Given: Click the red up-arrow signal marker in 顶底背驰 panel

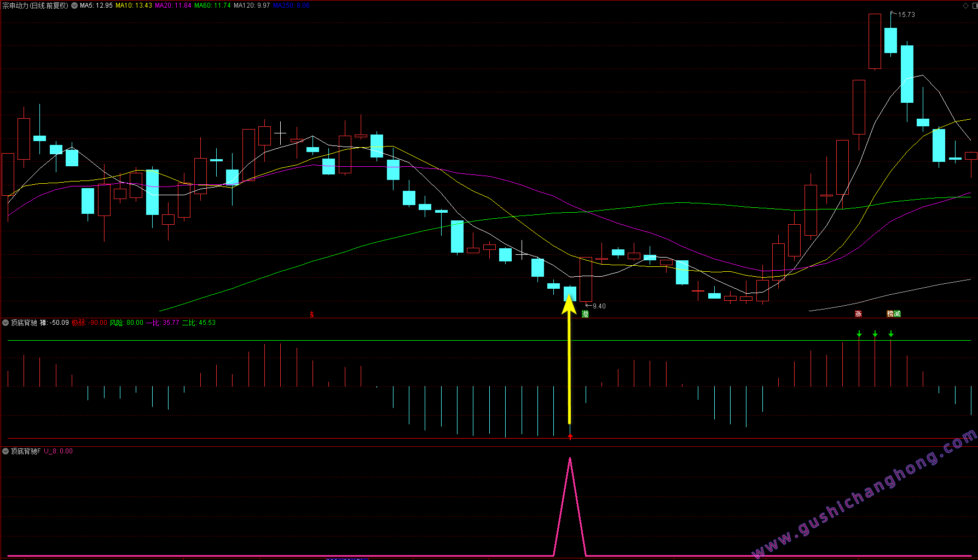Looking at the screenshot, I should tap(570, 436).
